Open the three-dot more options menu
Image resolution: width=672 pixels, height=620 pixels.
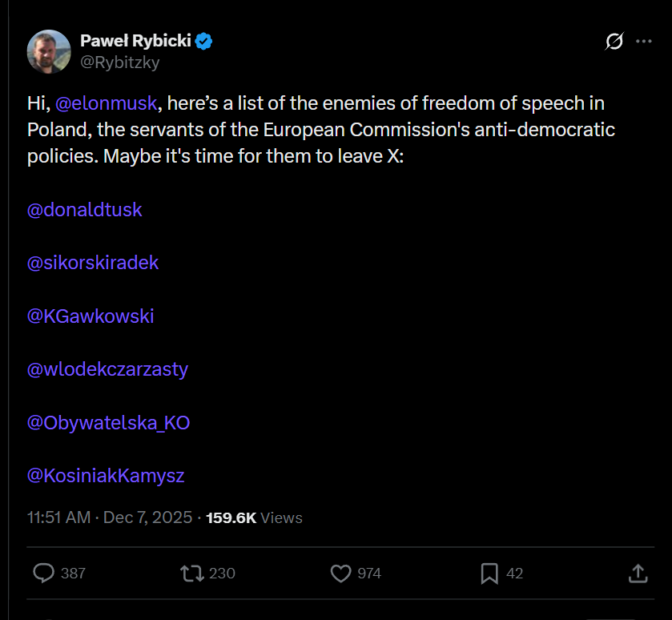point(643,42)
